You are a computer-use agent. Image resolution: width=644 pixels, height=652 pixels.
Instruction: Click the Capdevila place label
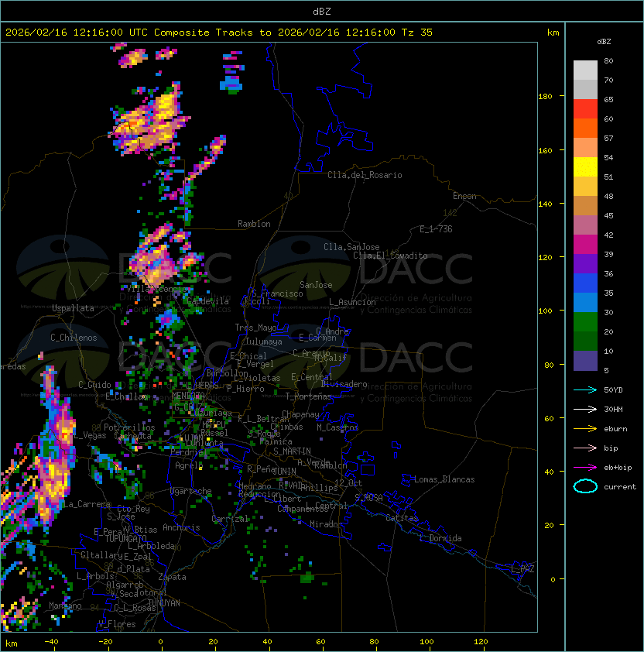[207, 301]
